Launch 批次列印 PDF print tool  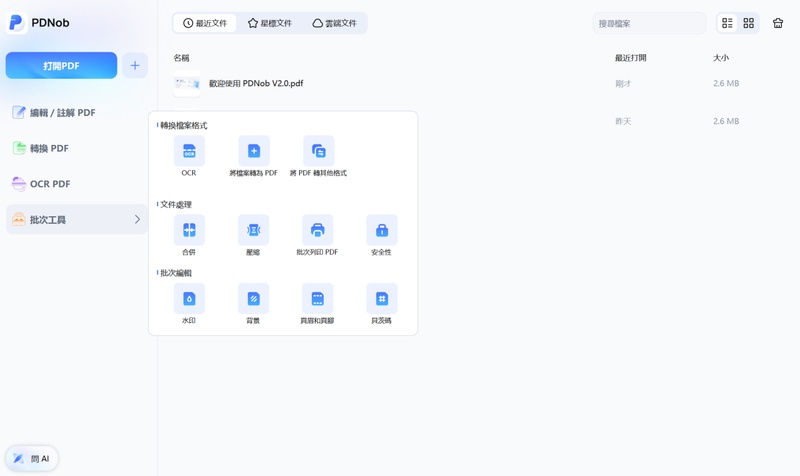pos(317,230)
